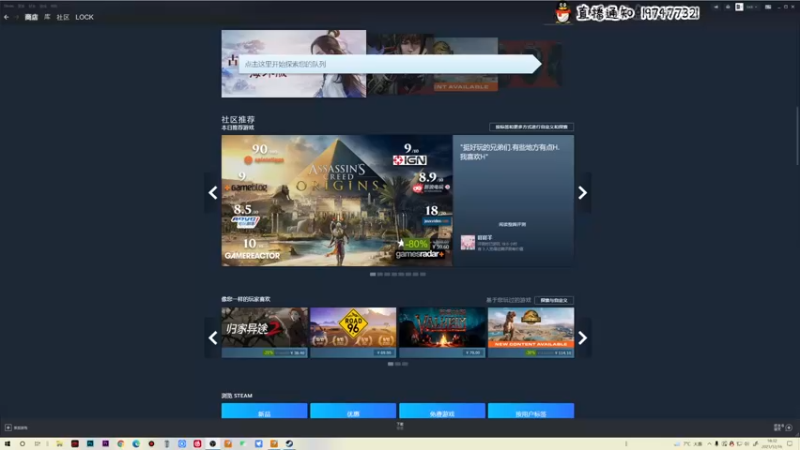Launch Photoshop from the taskbar
800x450 pixels.
(x=90, y=444)
